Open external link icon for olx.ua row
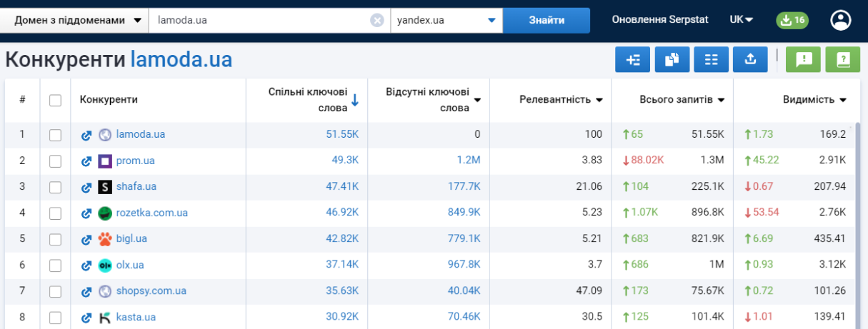 pyautogui.click(x=86, y=265)
